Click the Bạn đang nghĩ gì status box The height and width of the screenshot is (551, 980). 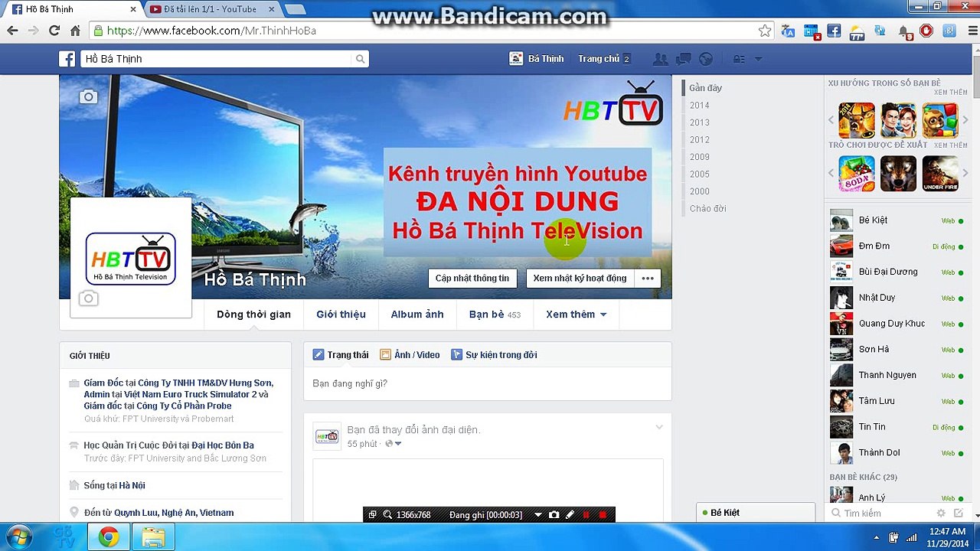[488, 383]
